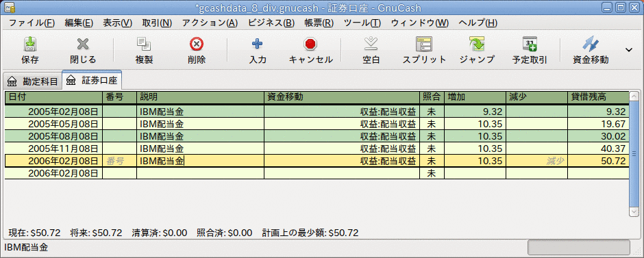Click the balance value 40.37
The width and height of the screenshot is (644, 258).
pos(598,149)
